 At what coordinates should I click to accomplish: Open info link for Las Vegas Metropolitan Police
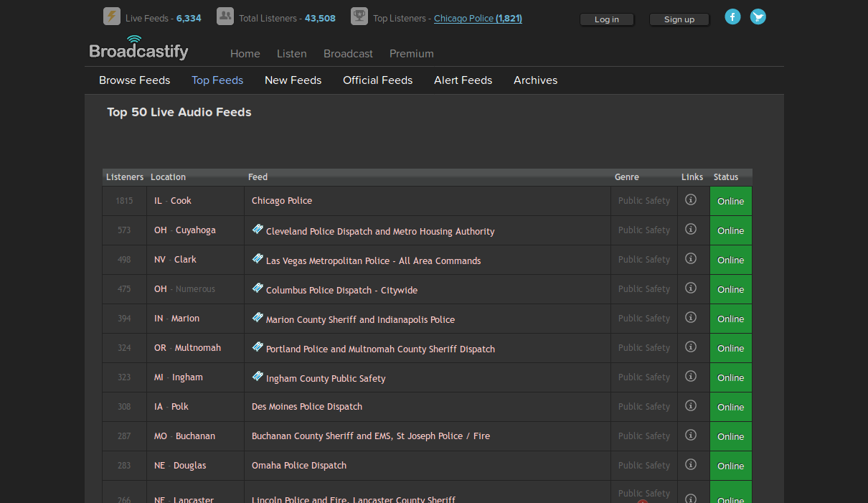(691, 258)
